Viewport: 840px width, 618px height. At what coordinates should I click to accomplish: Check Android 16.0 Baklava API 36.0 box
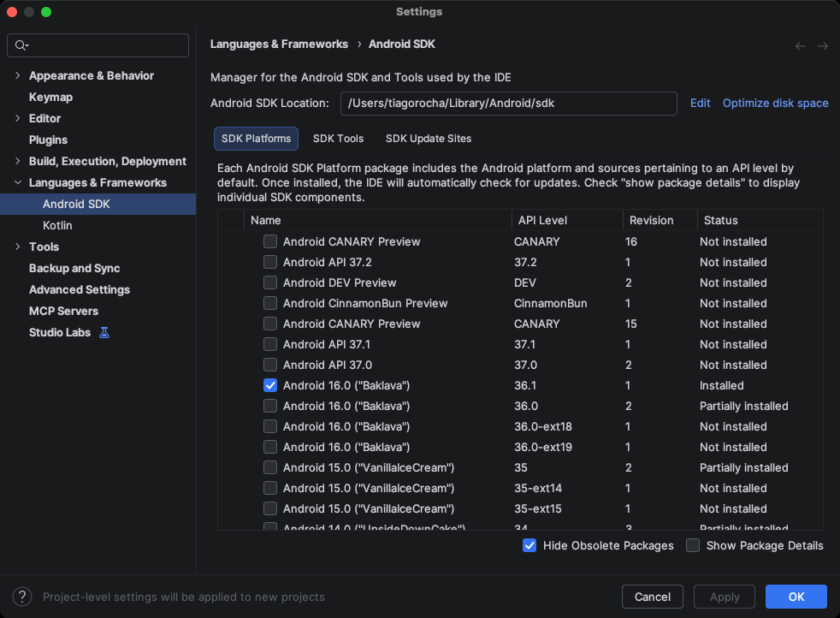[x=270, y=406]
